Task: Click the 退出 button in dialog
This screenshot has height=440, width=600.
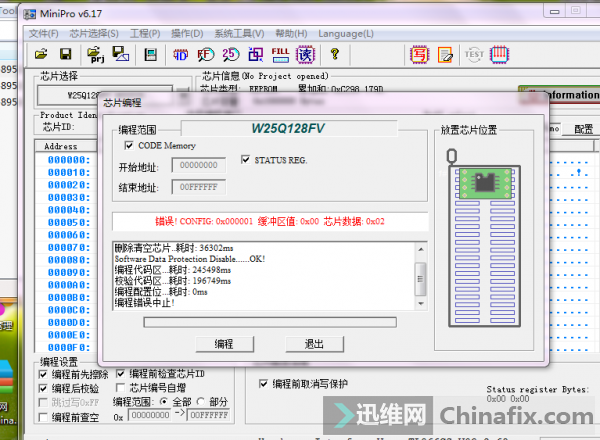Action: [314, 344]
